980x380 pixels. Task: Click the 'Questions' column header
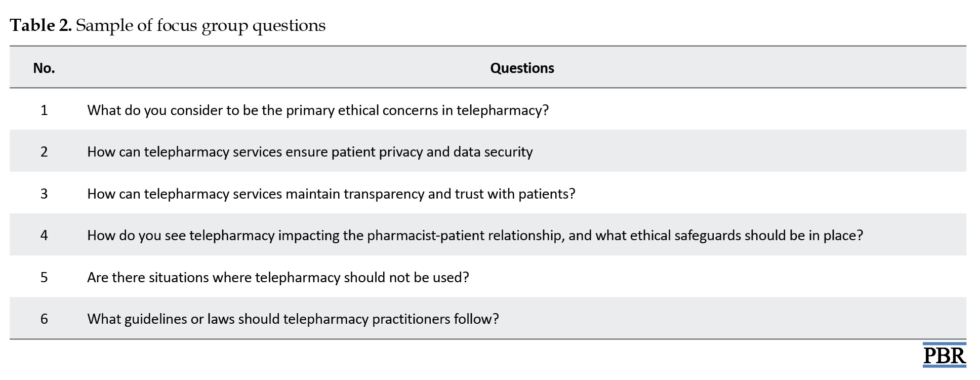522,68
